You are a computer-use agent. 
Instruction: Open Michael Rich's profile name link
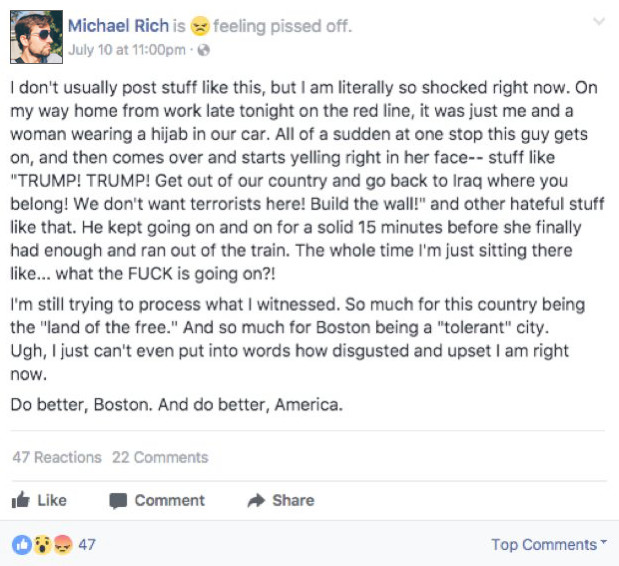(x=118, y=26)
